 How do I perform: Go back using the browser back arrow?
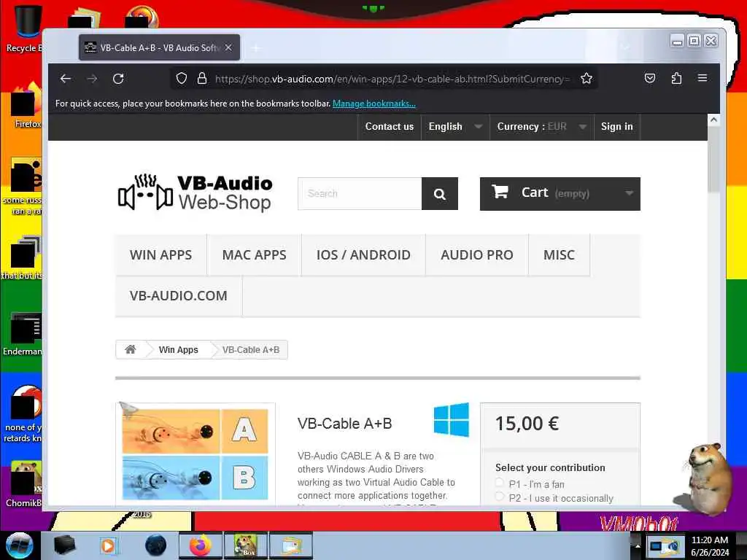[65, 79]
